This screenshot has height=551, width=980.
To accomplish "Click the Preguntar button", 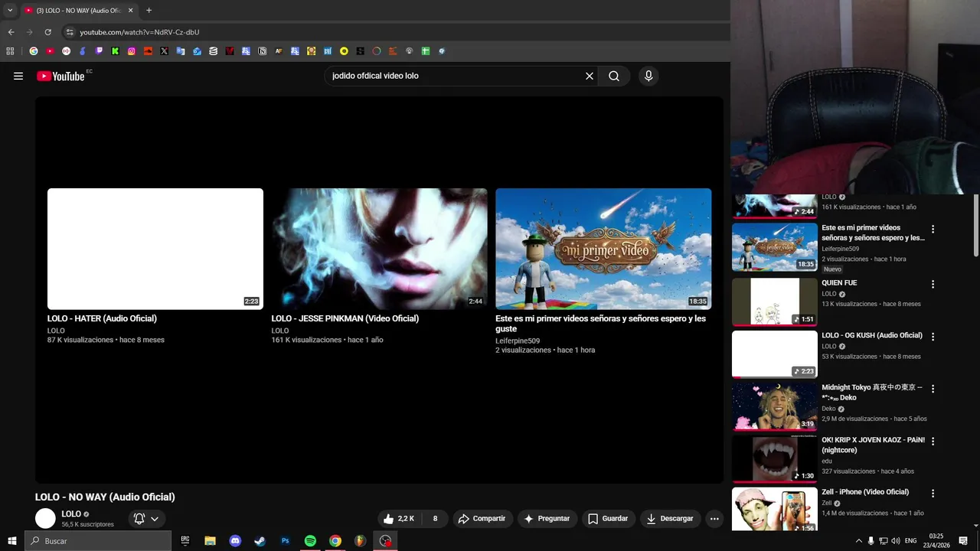I will point(547,518).
